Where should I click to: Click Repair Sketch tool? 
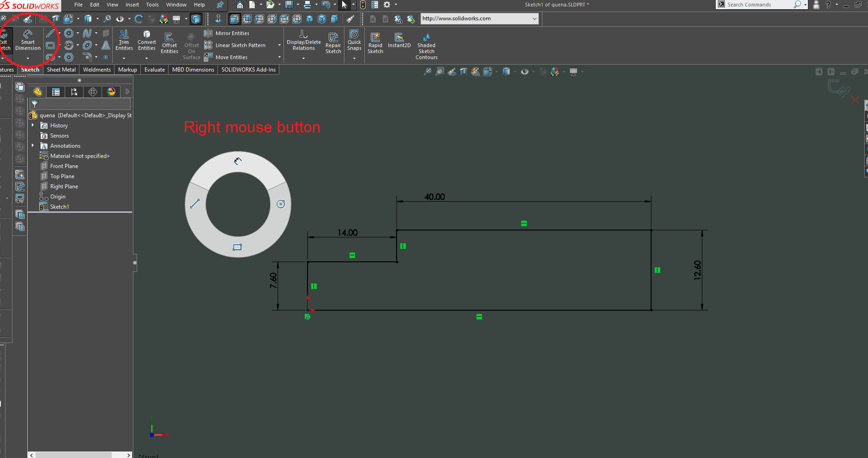click(333, 43)
